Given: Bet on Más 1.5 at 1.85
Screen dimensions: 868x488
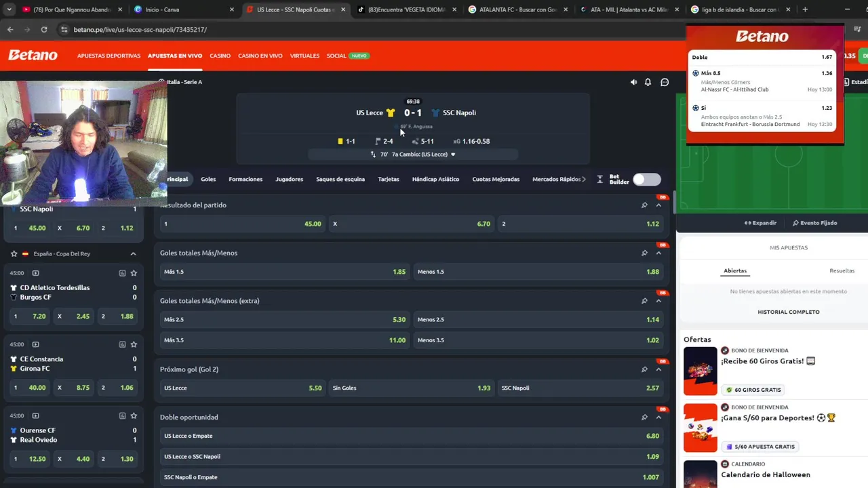Looking at the screenshot, I should [x=285, y=272].
